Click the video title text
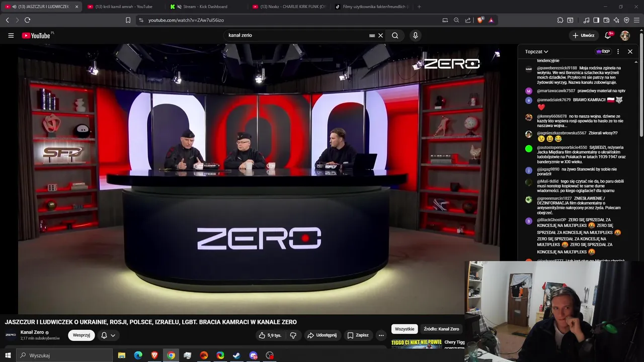The height and width of the screenshot is (362, 644). pyautogui.click(x=151, y=322)
